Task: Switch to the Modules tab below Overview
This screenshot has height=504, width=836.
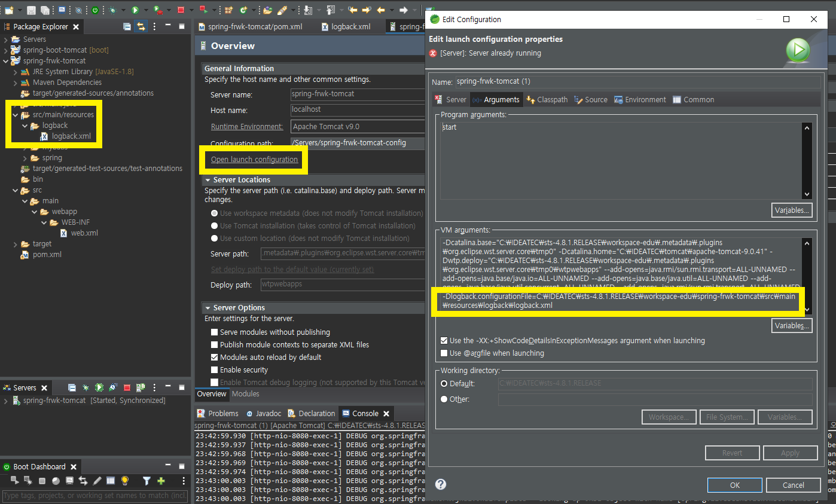Action: (x=246, y=394)
